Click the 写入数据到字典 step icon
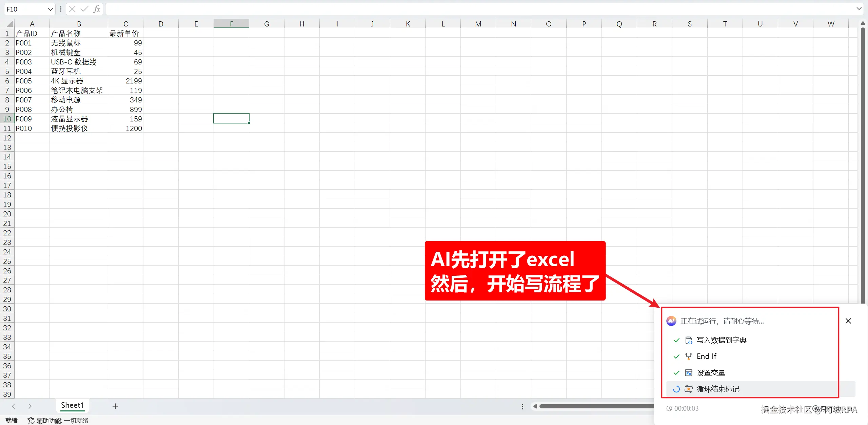 point(689,340)
